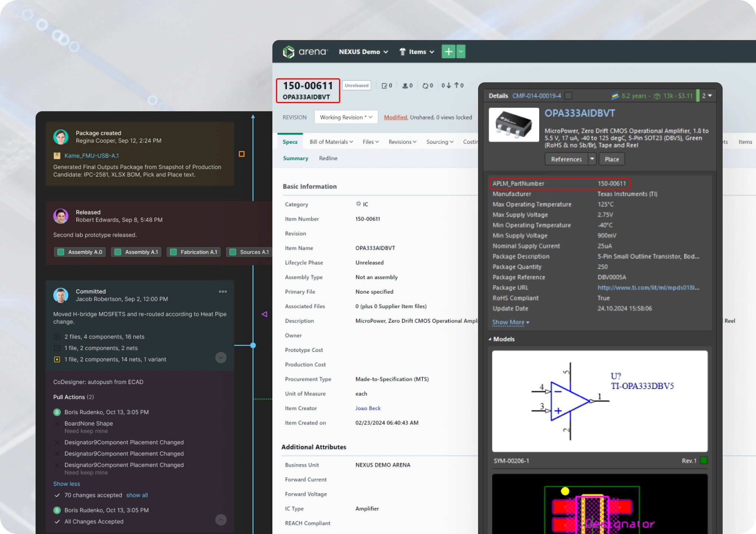Viewport: 756px width, 534px height.
Task: Click the green Rev.1 status swatch
Action: click(x=704, y=461)
